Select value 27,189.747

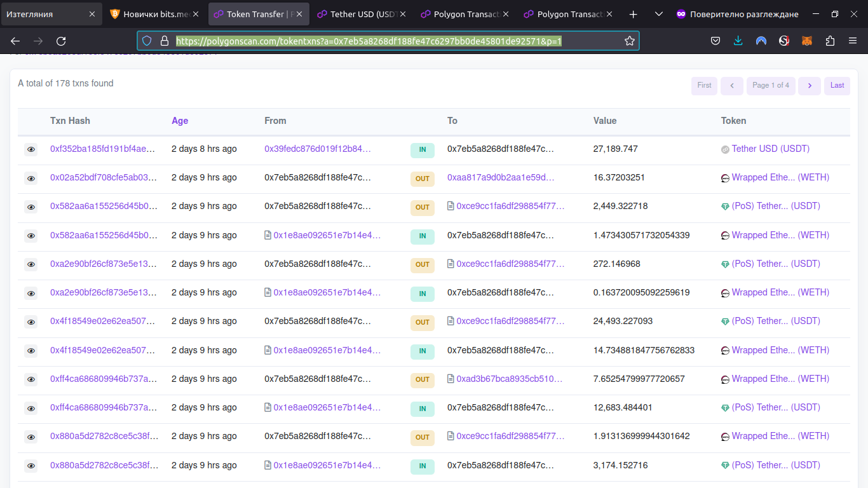[x=616, y=149]
